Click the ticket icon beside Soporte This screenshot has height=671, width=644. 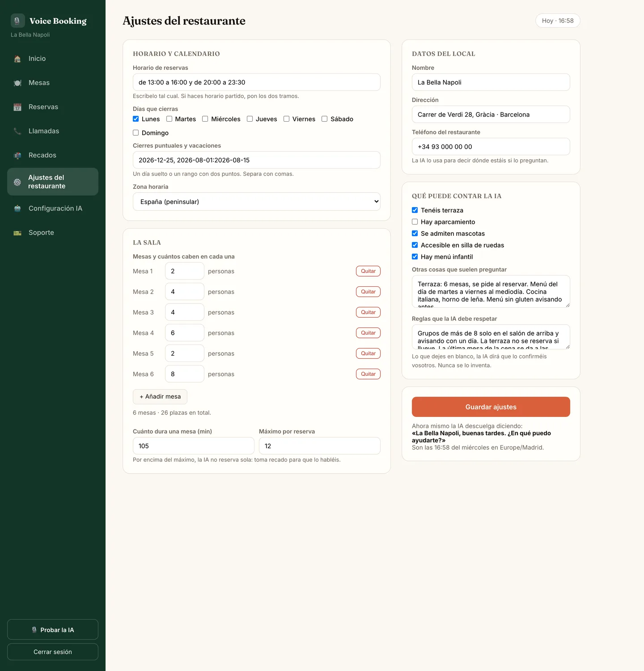pos(17,233)
